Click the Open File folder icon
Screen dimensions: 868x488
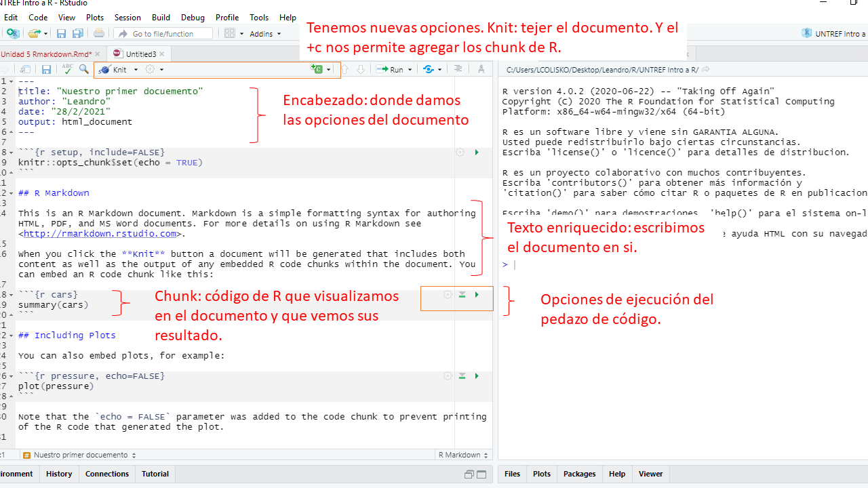tap(33, 33)
